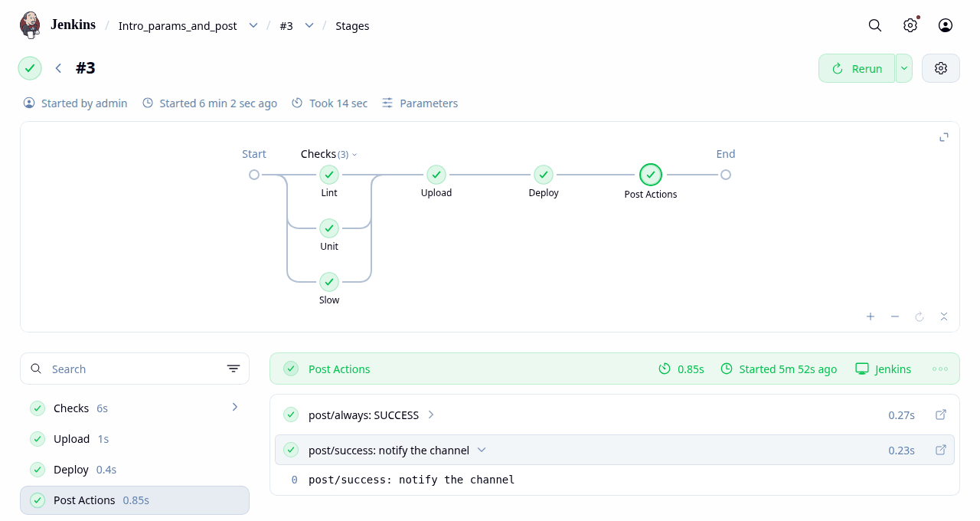Zoom in on the pipeline graph

tap(871, 316)
